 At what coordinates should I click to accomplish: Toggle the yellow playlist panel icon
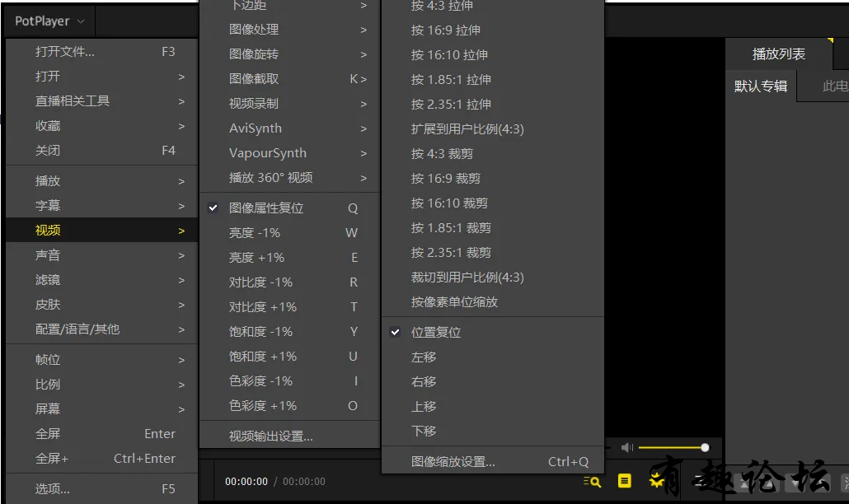624,480
